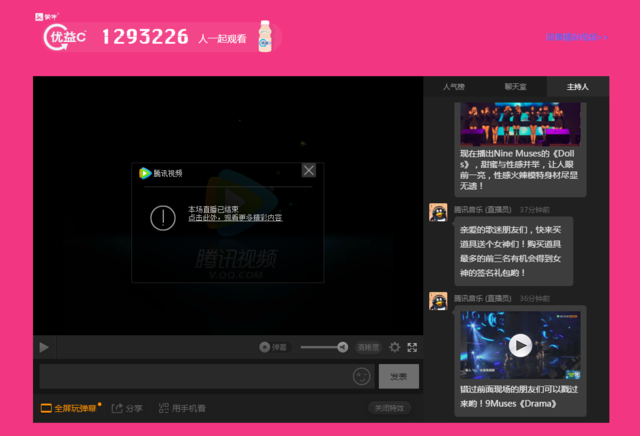The height and width of the screenshot is (436, 640).
Task: Click penguin avatar of 36分钟前 post
Action: click(x=438, y=301)
